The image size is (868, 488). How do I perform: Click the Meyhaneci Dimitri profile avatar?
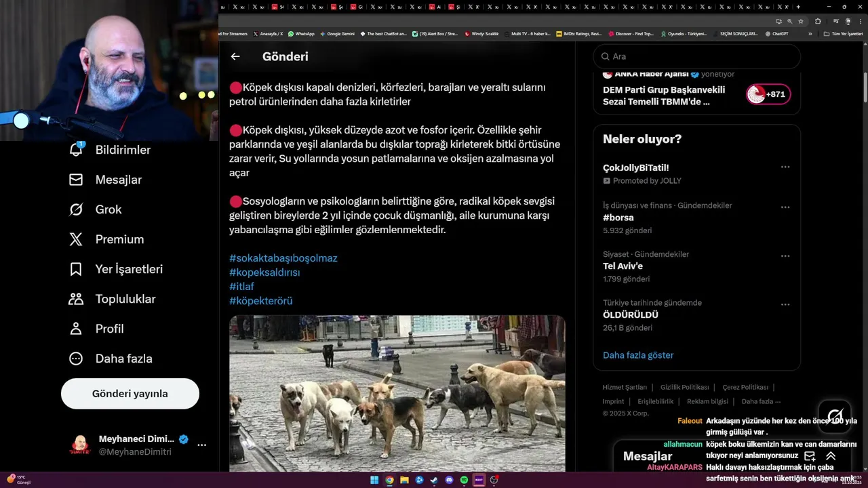pos(80,445)
